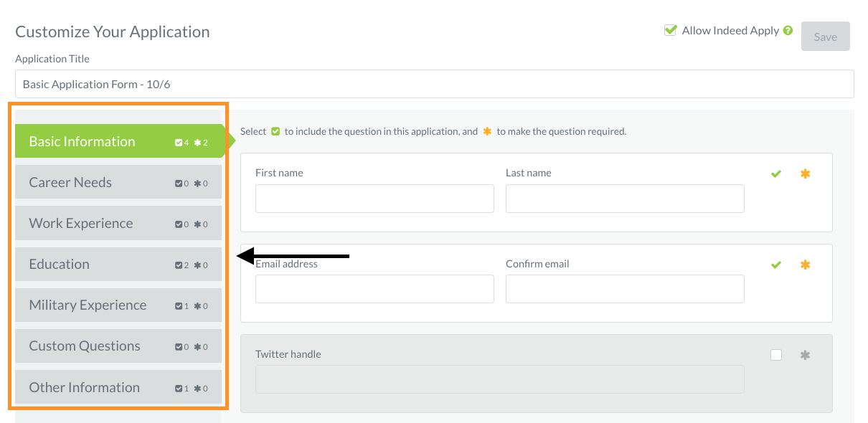The height and width of the screenshot is (423, 868).
Task: Click the Last name text field
Action: (625, 199)
